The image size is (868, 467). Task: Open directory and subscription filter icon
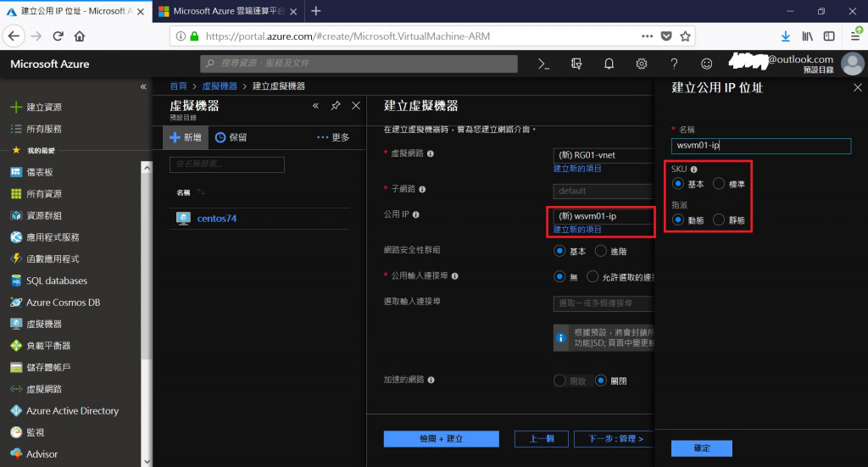tap(576, 64)
